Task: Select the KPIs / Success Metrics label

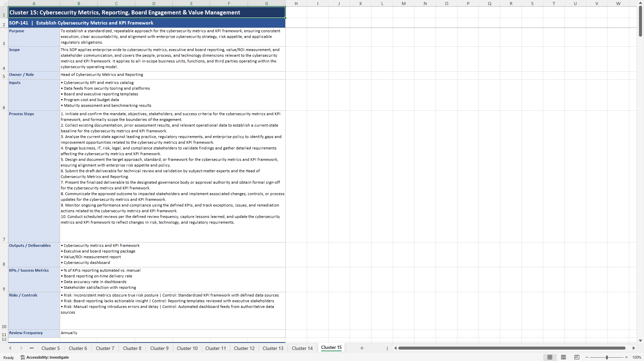Action: click(34, 279)
